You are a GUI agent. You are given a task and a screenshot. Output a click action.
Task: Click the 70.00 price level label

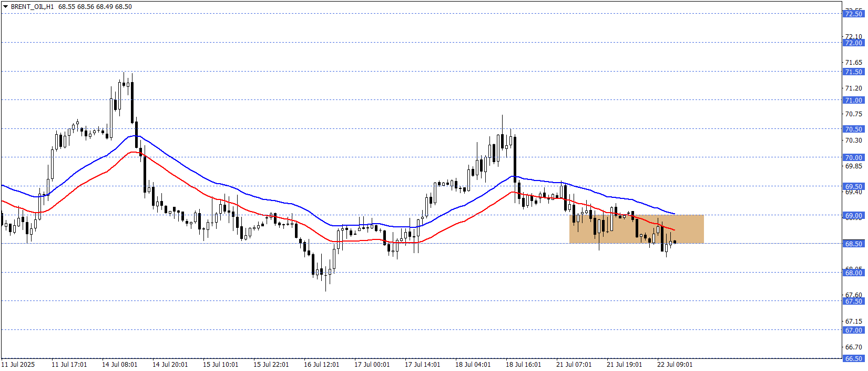click(x=853, y=158)
